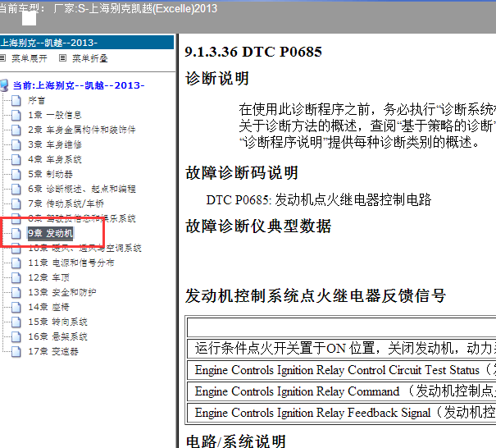Click the 电路/系统说明 heading

[236, 441]
